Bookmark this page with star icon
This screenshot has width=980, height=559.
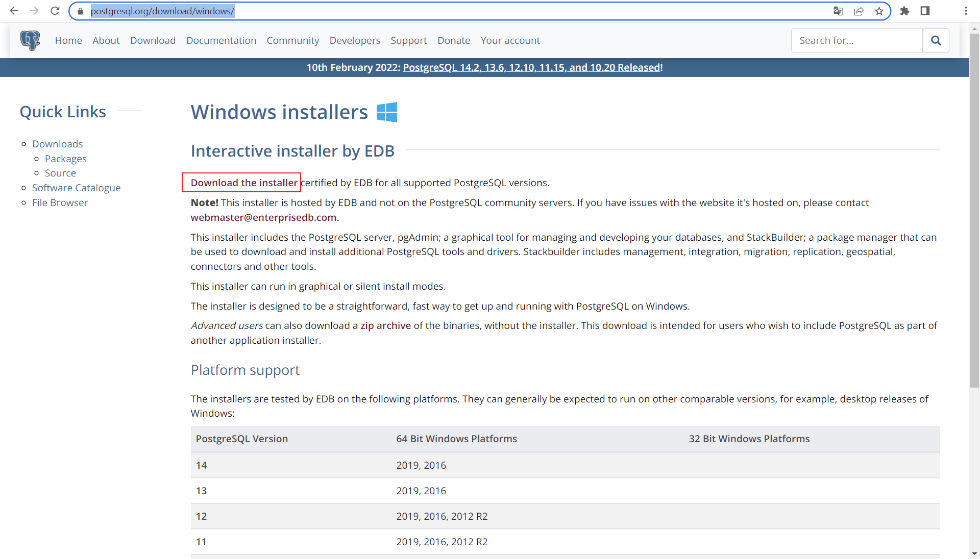[x=879, y=11]
